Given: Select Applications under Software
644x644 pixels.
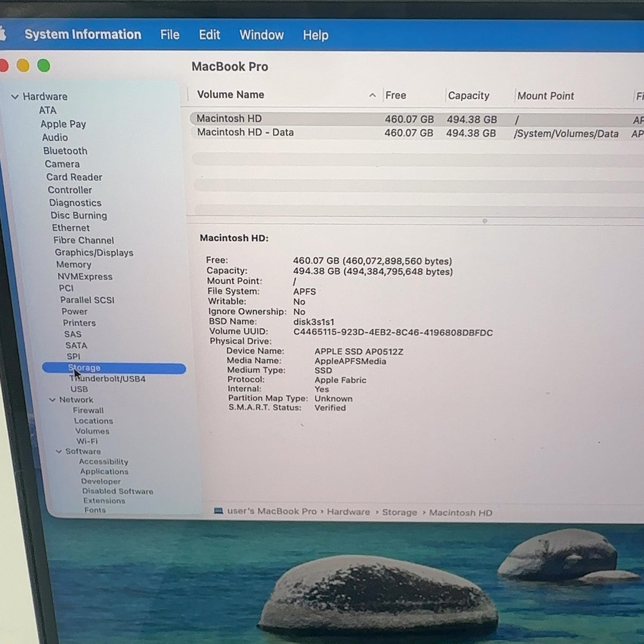Looking at the screenshot, I should (104, 472).
